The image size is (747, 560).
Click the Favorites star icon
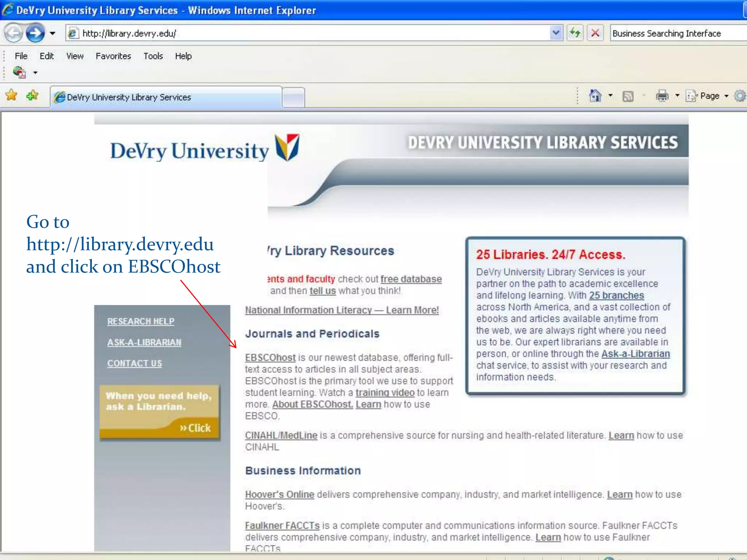(x=11, y=96)
